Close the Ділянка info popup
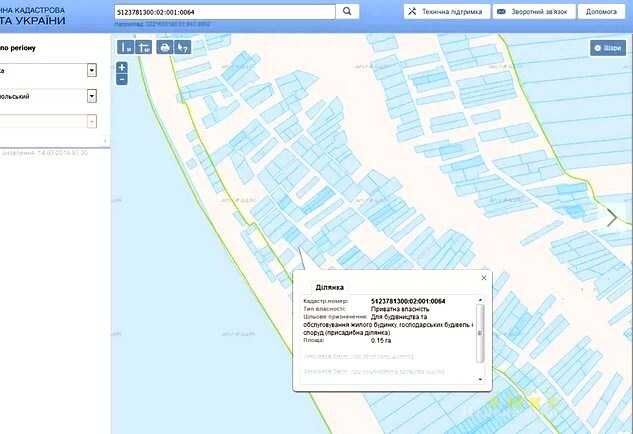633x434 pixels. click(x=484, y=278)
